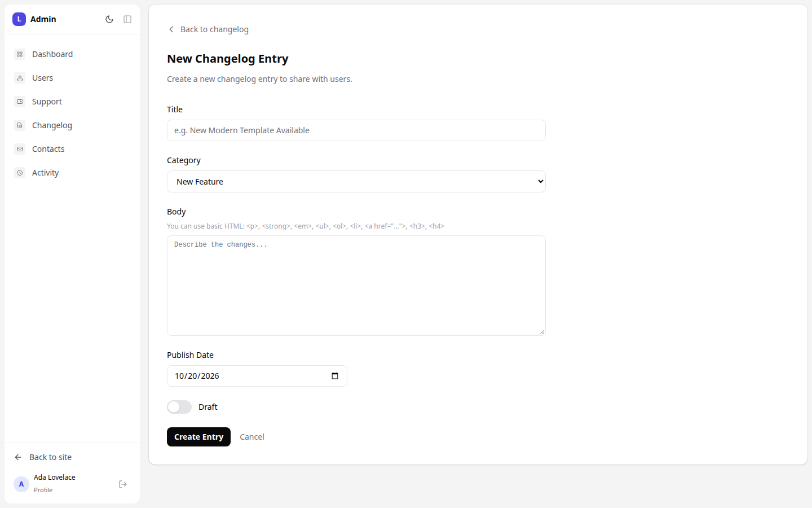Go to Users section
This screenshot has width=812, height=508.
[x=72, y=78]
